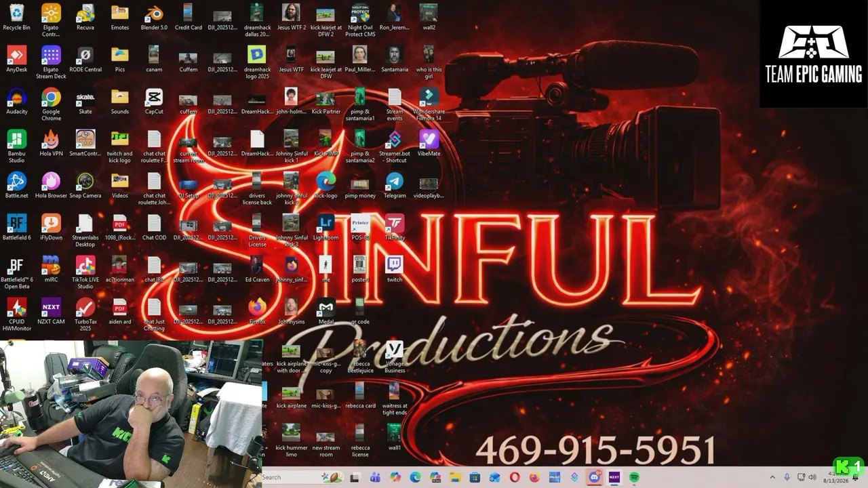868x488 pixels.
Task: Launch Hola Browser shortcut
Action: point(51,186)
